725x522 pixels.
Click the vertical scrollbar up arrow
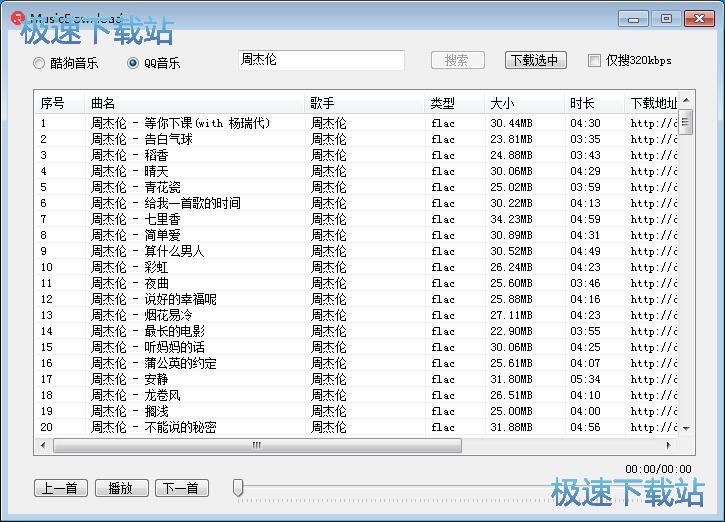coord(686,100)
